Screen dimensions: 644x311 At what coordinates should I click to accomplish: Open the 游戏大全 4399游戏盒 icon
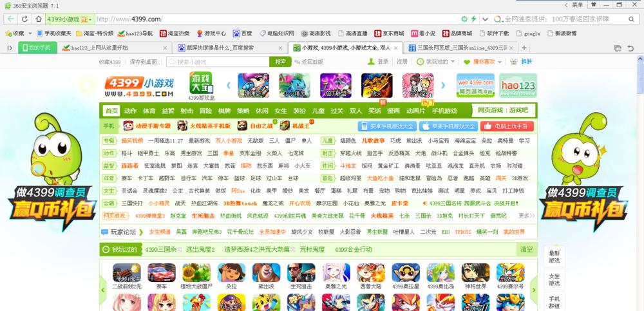[x=201, y=86]
